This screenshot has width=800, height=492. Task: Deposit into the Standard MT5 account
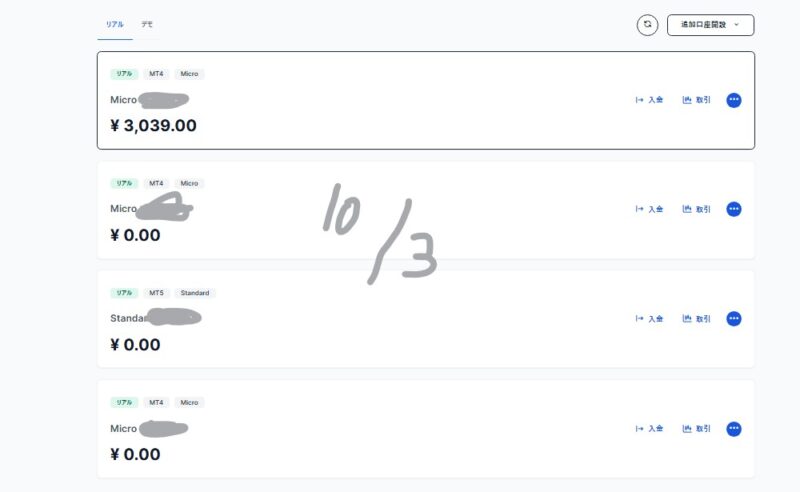coord(650,319)
